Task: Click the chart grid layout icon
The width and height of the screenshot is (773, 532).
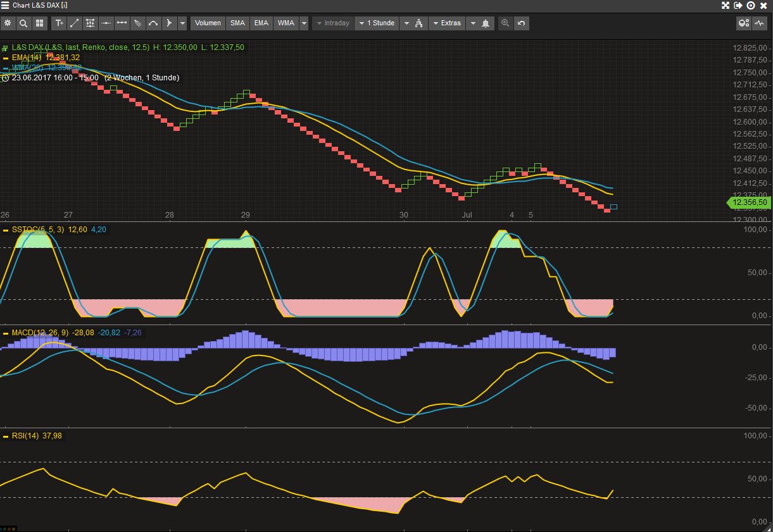Action: (x=39, y=23)
